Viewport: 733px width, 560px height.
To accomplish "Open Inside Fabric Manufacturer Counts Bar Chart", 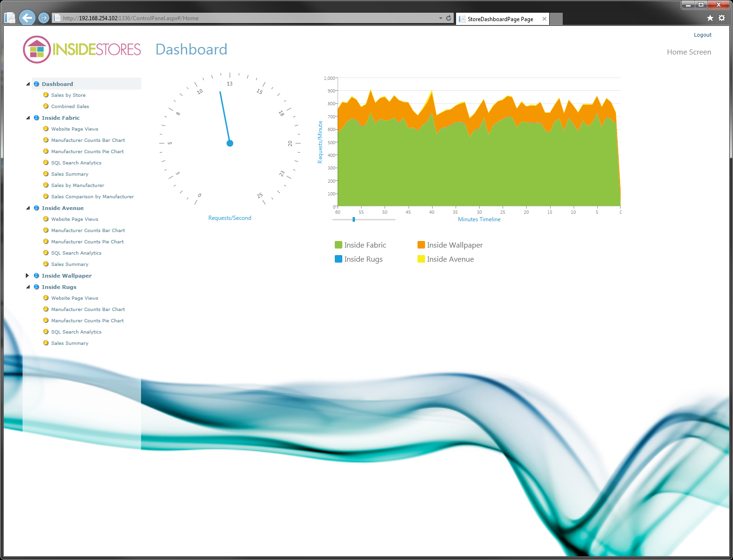I will pyautogui.click(x=88, y=140).
